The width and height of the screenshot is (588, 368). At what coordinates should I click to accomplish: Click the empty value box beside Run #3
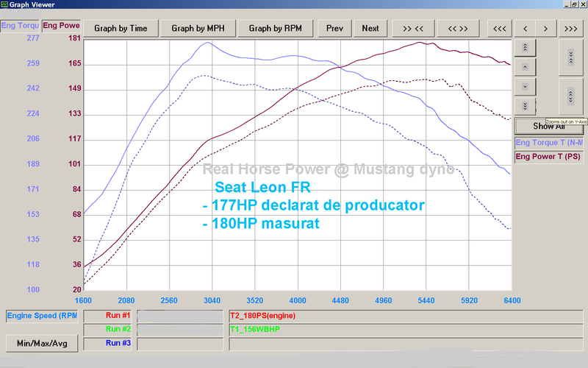(180, 343)
